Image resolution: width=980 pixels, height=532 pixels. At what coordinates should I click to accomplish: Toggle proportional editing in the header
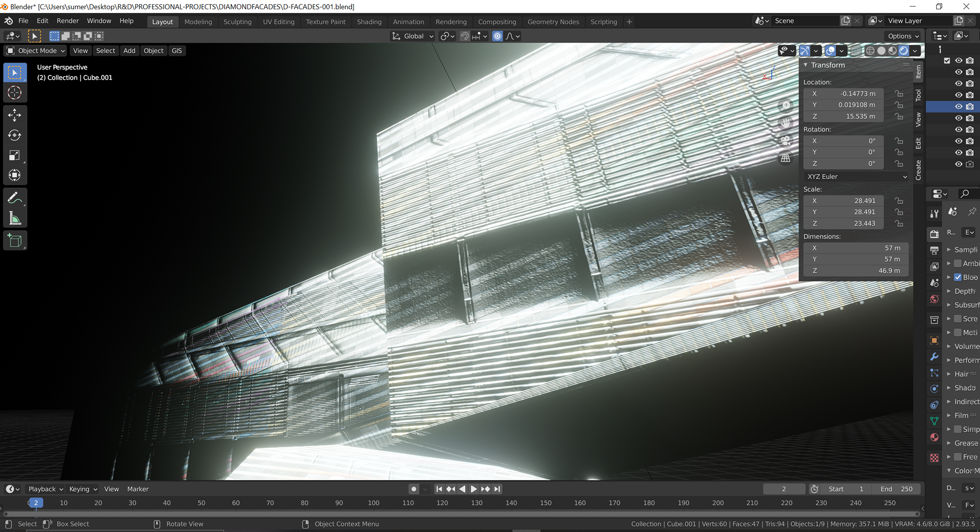(498, 36)
